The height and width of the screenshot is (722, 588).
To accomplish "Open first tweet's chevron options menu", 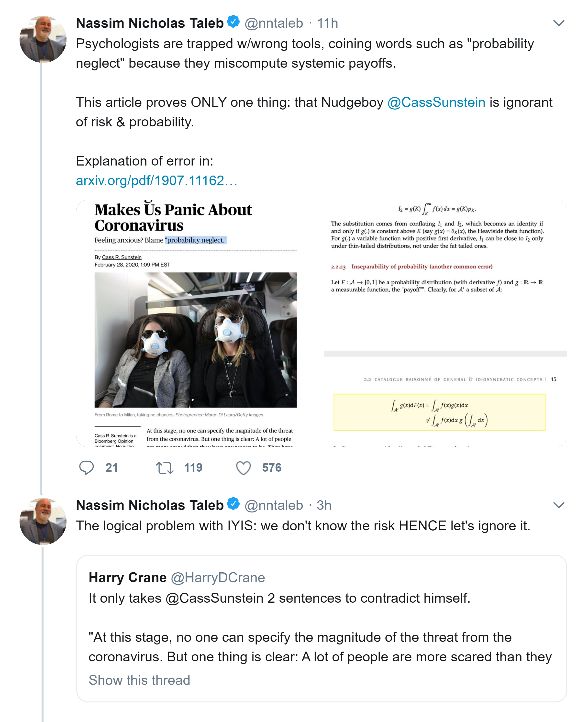I will coord(558,23).
